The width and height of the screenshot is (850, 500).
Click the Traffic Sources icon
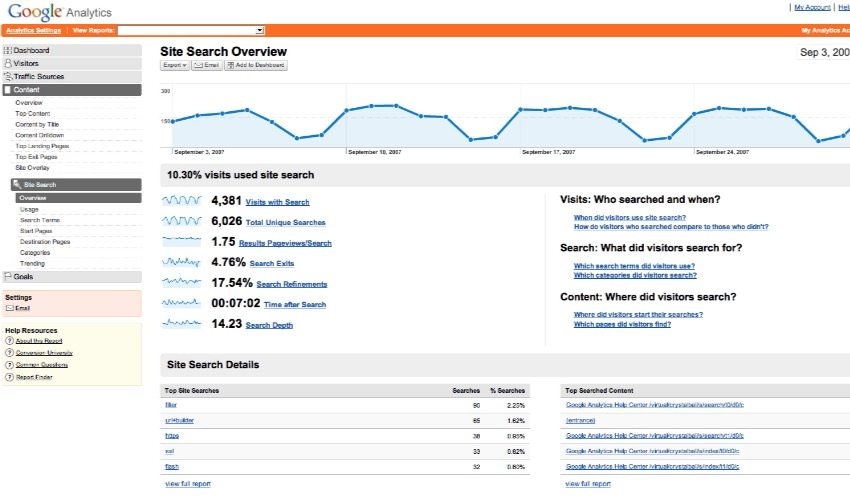coord(8,76)
